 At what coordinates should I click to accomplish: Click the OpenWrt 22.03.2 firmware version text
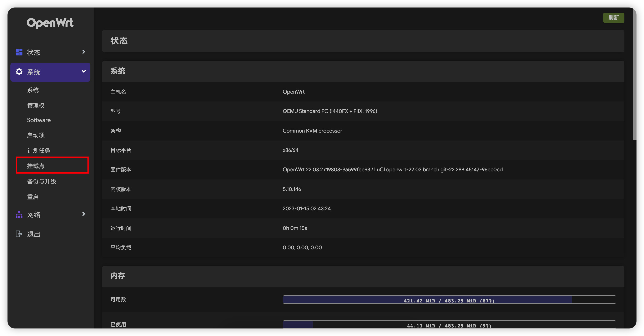392,170
